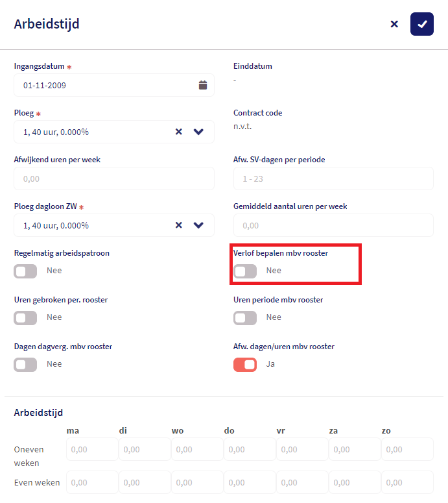Image resolution: width=448 pixels, height=503 pixels.
Task: Click Oneven weken Sunday hours field
Action: [408, 449]
